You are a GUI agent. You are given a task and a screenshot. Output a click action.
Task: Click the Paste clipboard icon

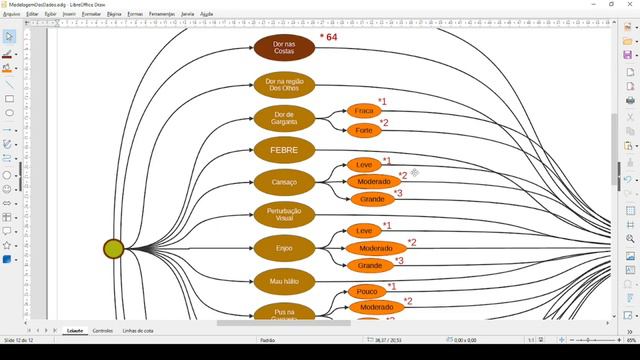(628, 146)
